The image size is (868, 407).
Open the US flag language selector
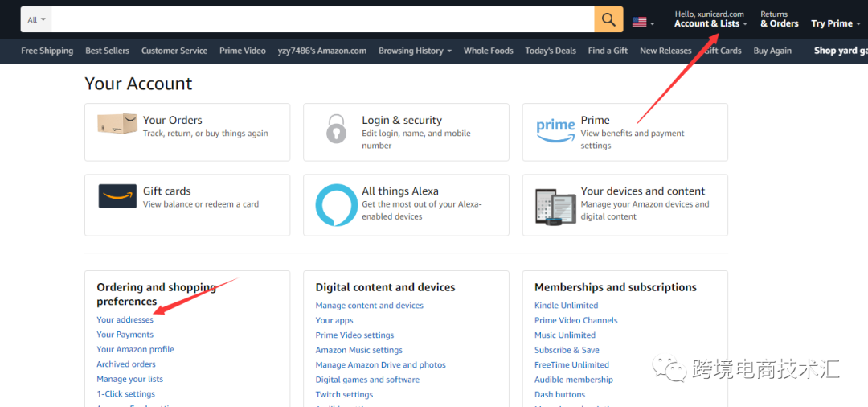[x=643, y=23]
